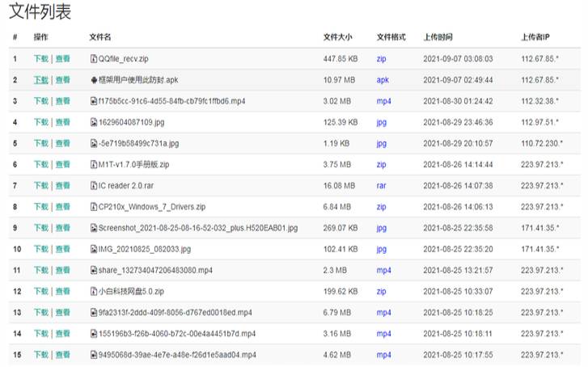This screenshot has height=367, width=588.
Task: Click the video icon beside 9fa2313f mp4 file
Action: click(94, 312)
